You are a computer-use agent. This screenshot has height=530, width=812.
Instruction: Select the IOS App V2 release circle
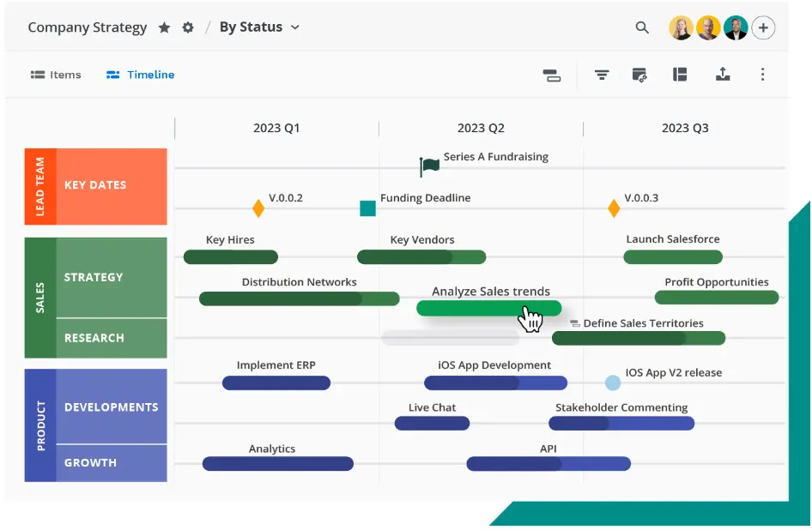612,382
